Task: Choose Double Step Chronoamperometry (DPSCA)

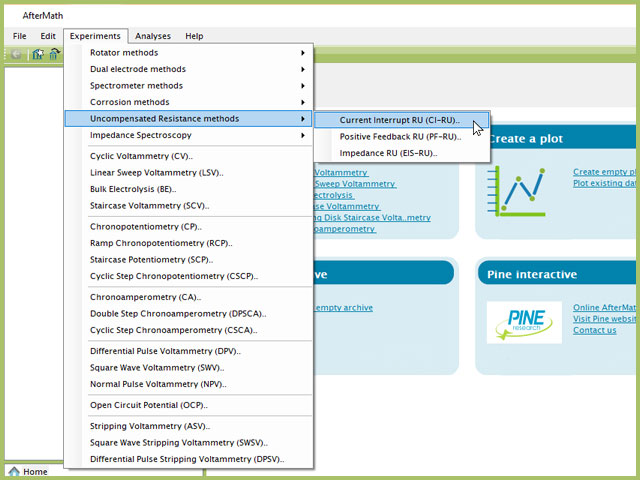Action: 189,314
